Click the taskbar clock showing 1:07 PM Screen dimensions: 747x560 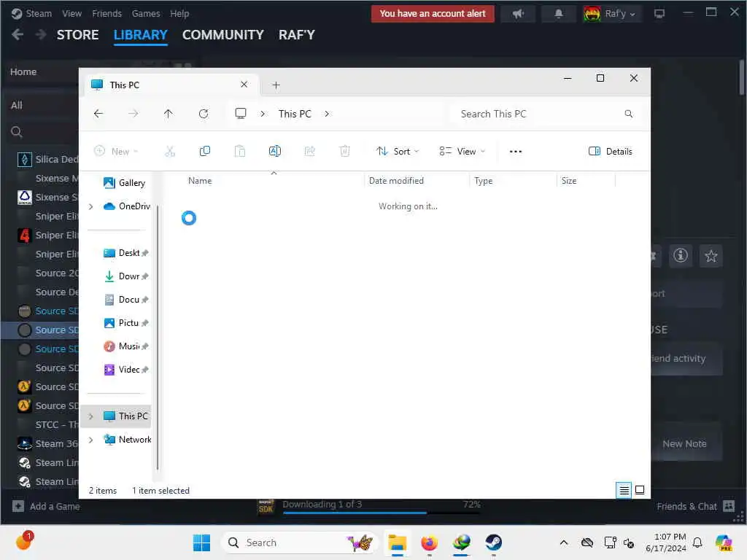pyautogui.click(x=666, y=542)
